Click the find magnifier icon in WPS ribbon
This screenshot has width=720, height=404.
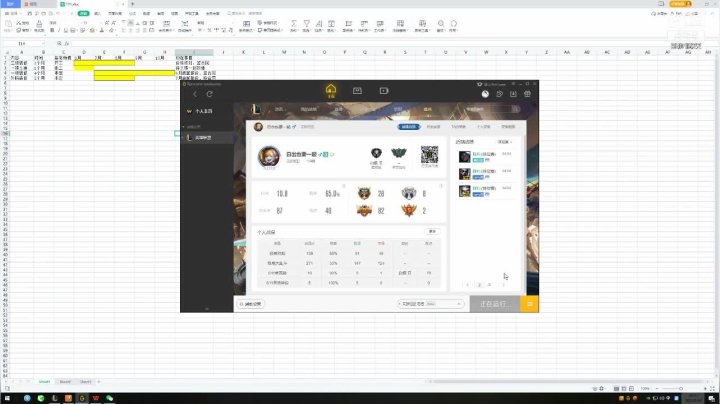441,23
